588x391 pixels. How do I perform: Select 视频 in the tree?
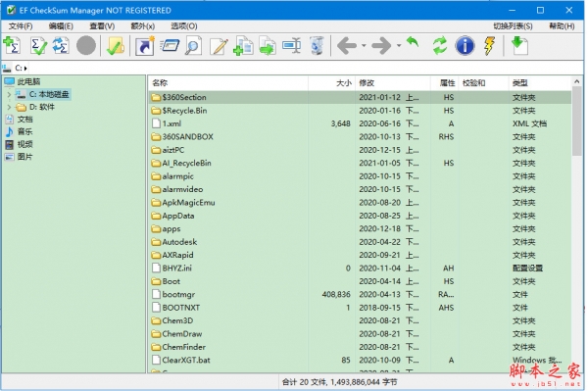pos(24,144)
